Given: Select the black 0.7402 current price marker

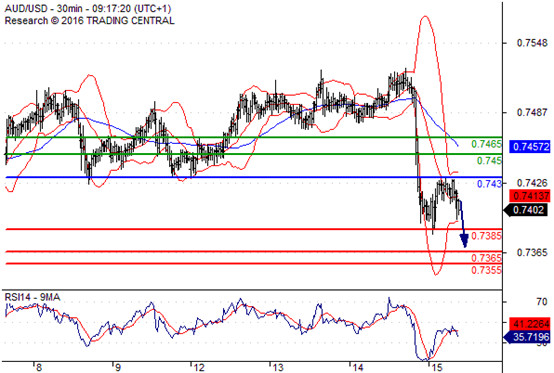Looking at the screenshot, I should pos(527,210).
